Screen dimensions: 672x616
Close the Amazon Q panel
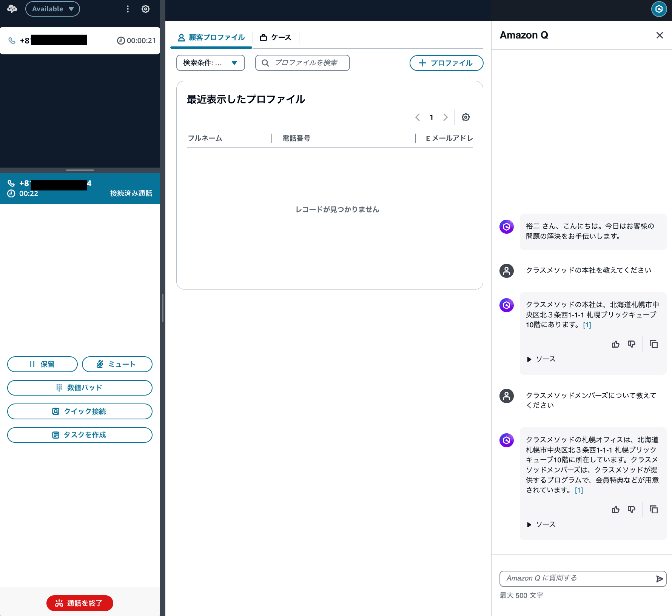(x=660, y=35)
